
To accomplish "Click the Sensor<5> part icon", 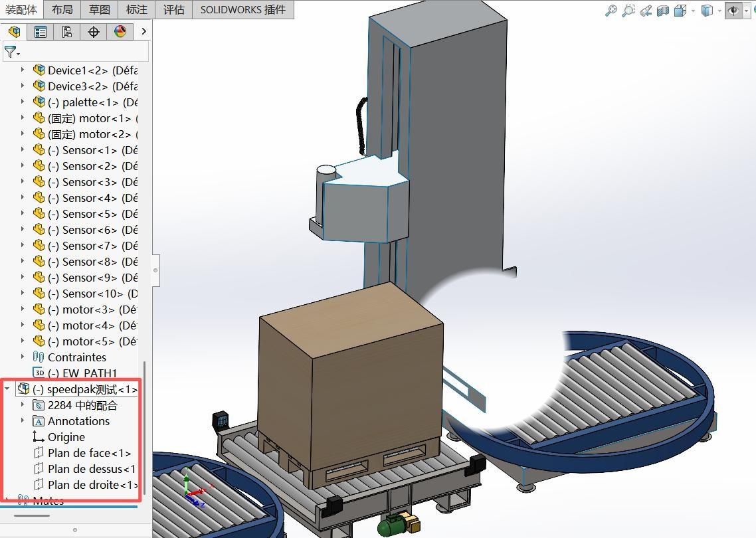I will click(39, 213).
